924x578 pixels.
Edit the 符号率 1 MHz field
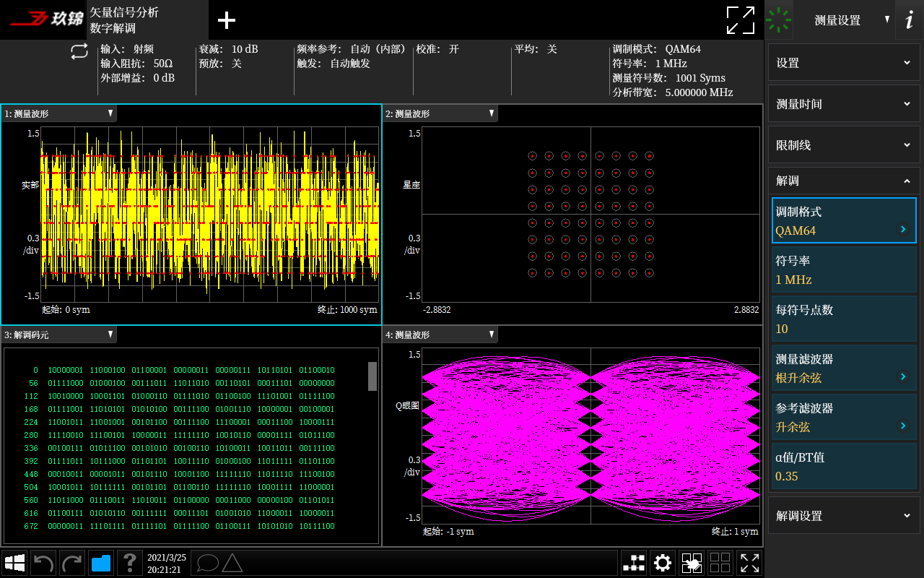point(844,269)
